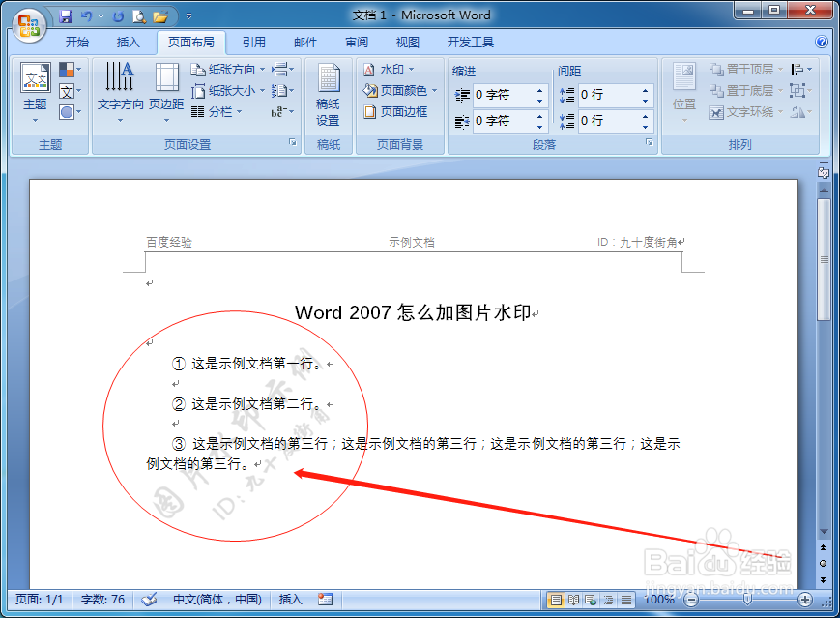Click the Office button orb

(29, 25)
